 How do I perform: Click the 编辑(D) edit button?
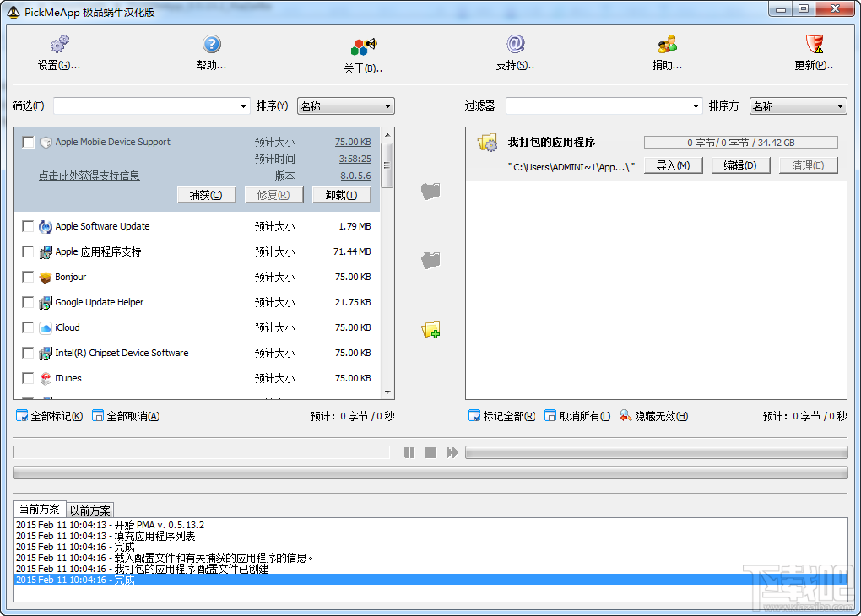(741, 165)
